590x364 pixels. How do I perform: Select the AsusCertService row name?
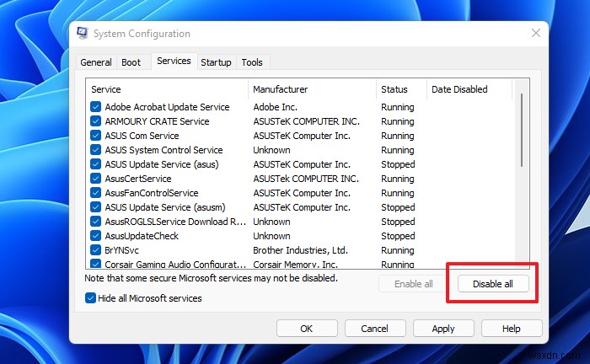click(x=138, y=179)
